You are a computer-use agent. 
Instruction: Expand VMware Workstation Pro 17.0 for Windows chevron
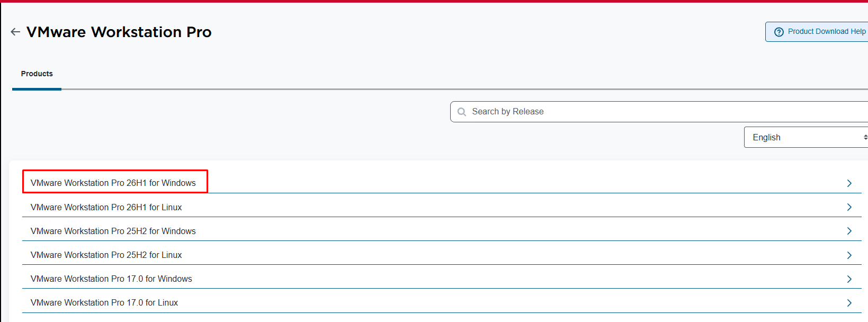849,279
